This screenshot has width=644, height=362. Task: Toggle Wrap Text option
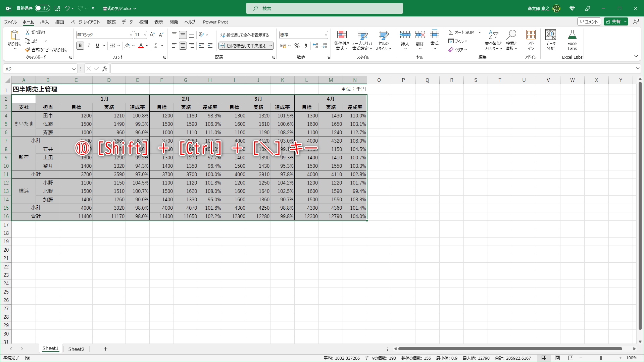[x=245, y=35]
